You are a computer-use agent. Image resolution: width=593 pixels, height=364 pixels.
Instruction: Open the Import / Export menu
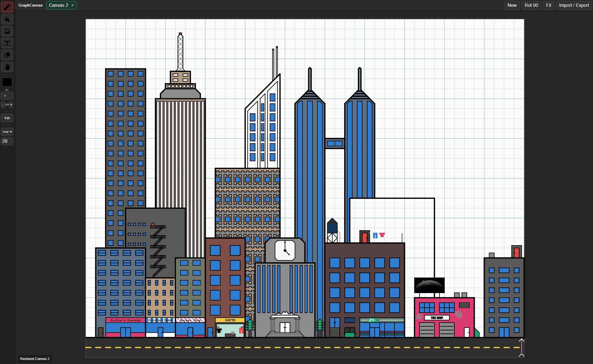(574, 5)
